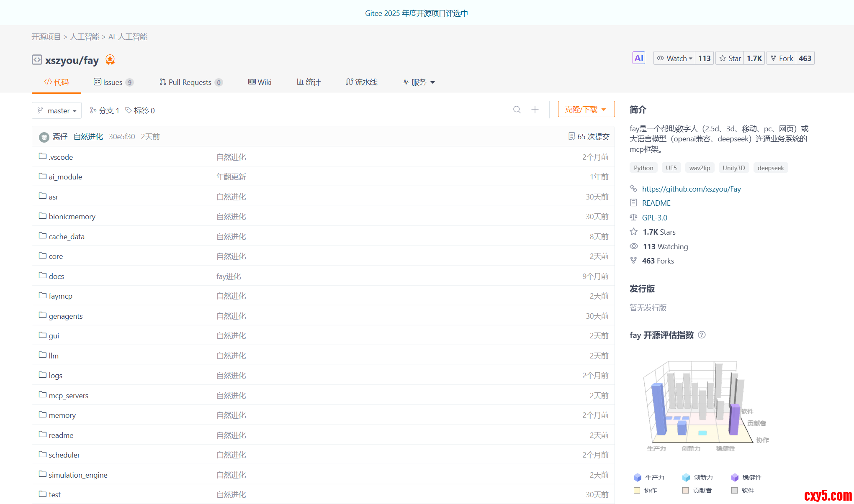Open the master branch dropdown
The image size is (854, 504).
[57, 110]
